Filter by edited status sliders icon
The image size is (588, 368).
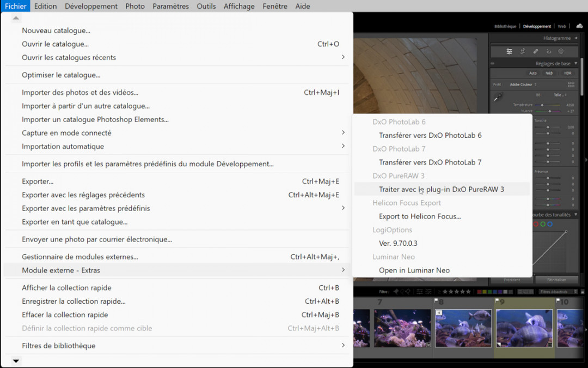click(x=420, y=292)
